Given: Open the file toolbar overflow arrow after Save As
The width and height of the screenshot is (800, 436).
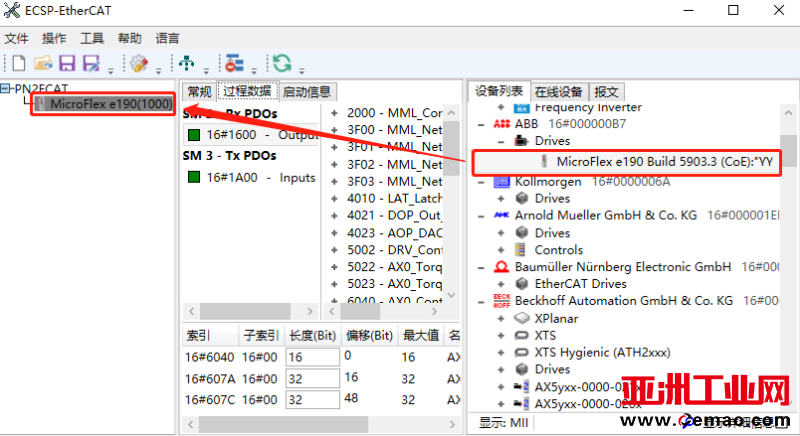Looking at the screenshot, I should click(111, 71).
